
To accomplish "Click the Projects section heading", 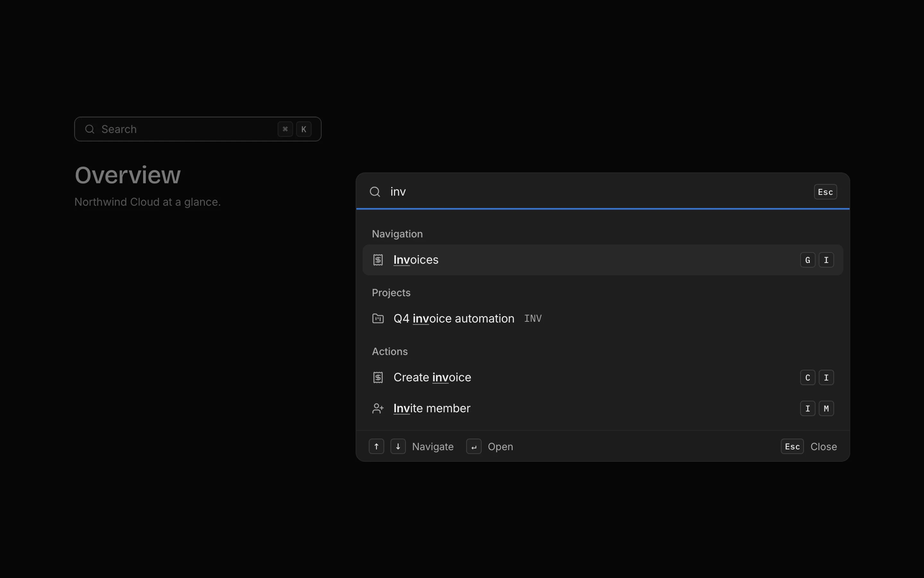I will (x=391, y=293).
